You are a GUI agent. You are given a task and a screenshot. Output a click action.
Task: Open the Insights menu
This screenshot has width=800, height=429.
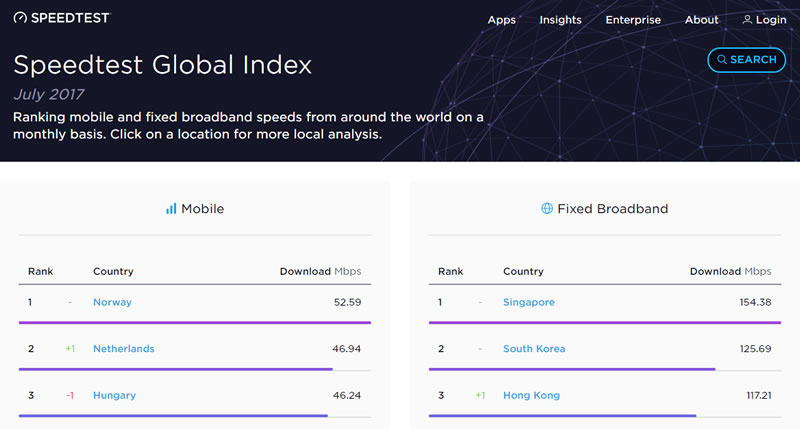coord(560,20)
